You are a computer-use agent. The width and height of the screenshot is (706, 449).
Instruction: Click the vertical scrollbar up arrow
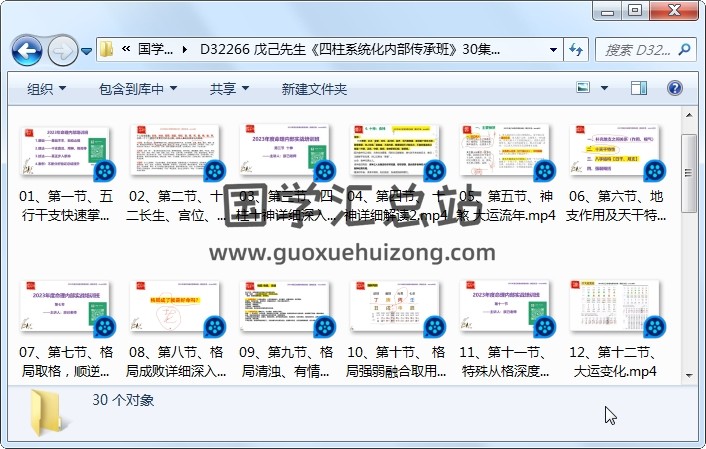pos(690,118)
